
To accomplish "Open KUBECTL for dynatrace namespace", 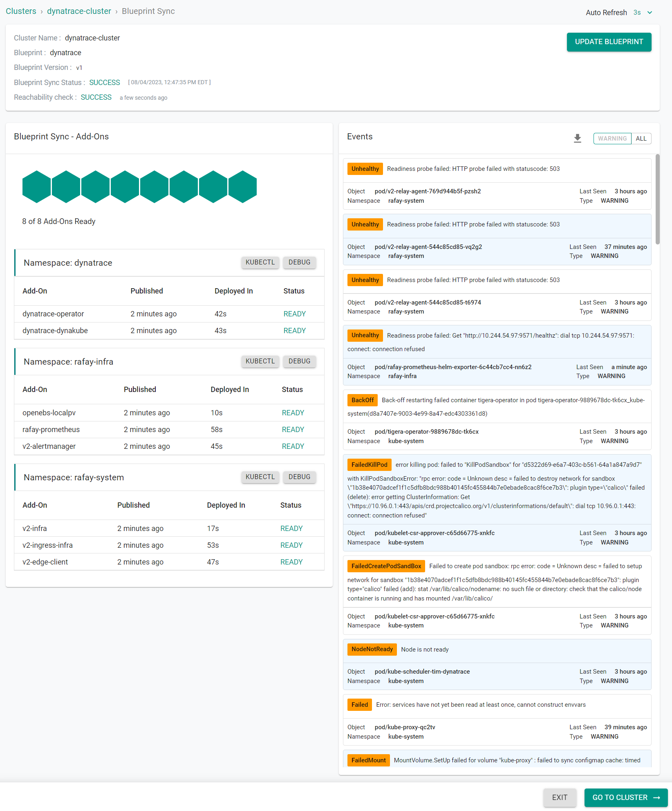I will (260, 262).
